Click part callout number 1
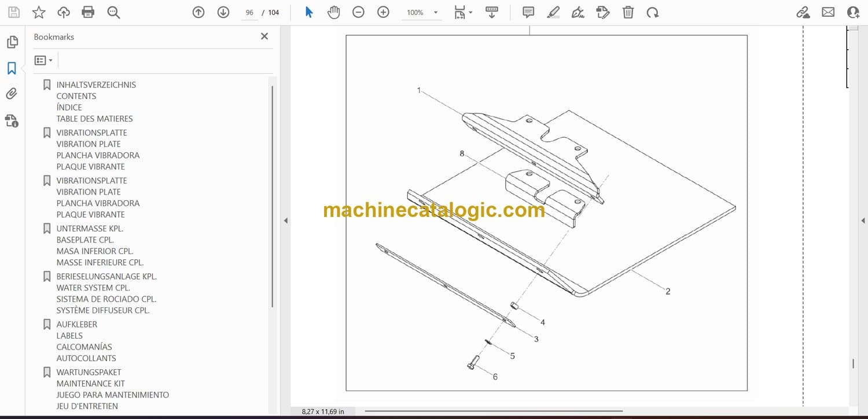Viewport: 868px width, 419px height. 419,90
